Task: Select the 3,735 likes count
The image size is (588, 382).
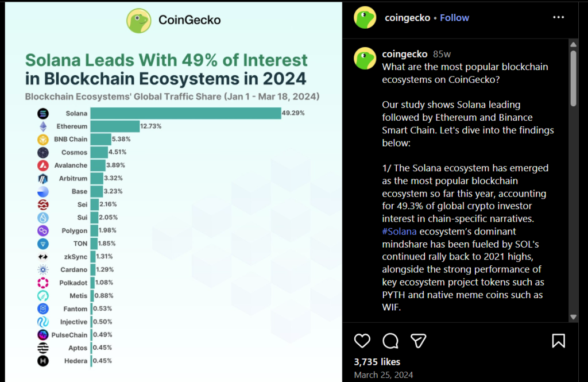Action: [x=377, y=362]
